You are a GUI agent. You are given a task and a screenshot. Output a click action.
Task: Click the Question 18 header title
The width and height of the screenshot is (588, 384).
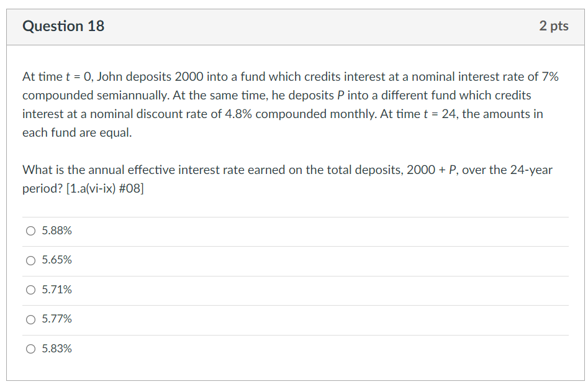(63, 26)
